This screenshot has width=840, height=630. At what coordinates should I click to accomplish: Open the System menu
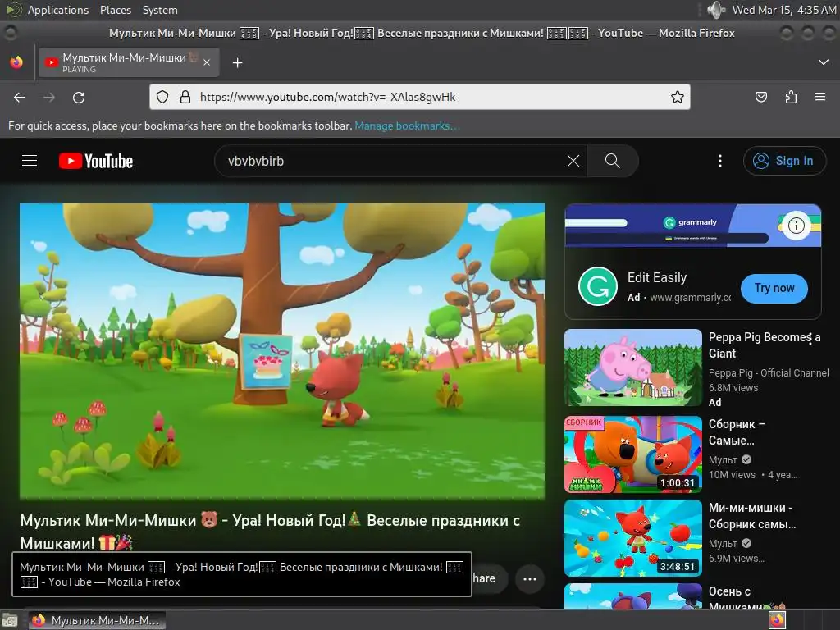click(160, 10)
